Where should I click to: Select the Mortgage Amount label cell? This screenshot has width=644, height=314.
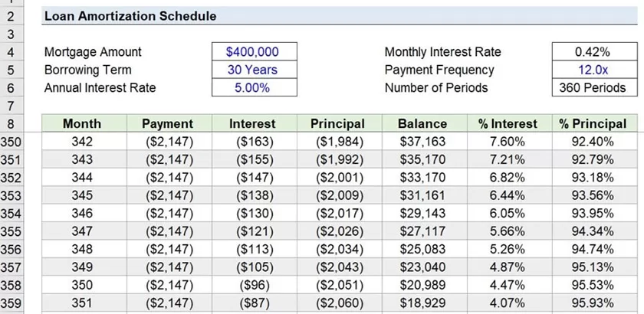[x=93, y=52]
